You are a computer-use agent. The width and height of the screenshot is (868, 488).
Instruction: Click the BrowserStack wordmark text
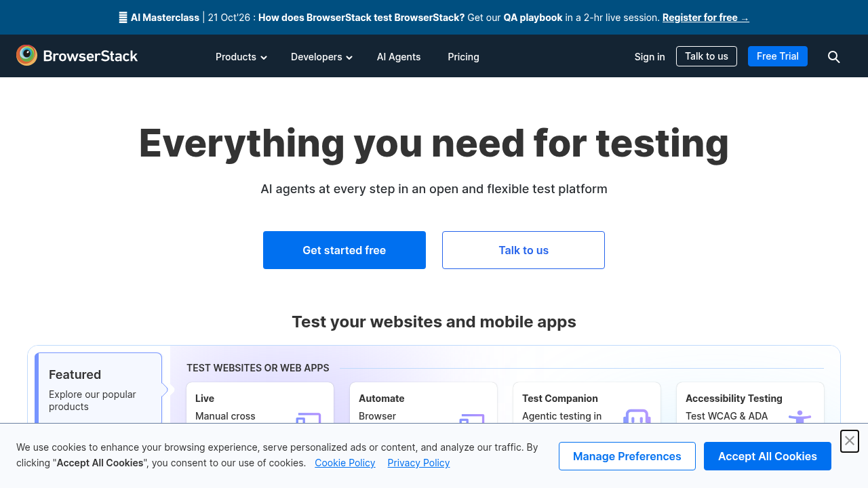coord(90,56)
